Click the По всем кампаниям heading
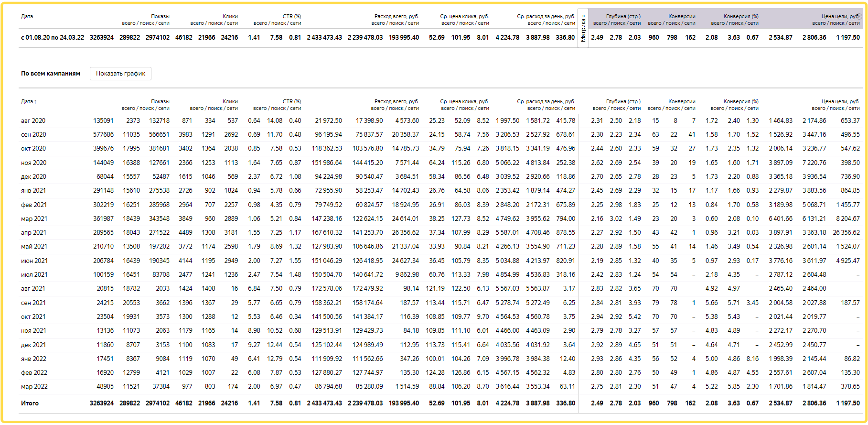This screenshot has width=868, height=425. click(x=51, y=74)
